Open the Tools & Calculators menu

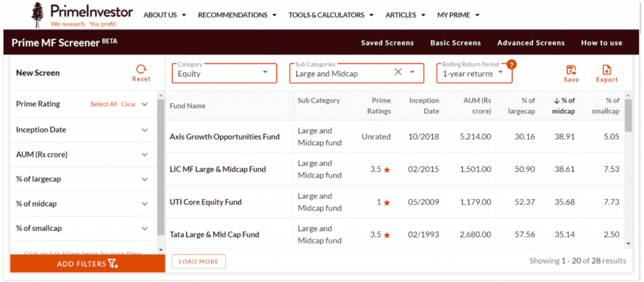pyautogui.click(x=331, y=15)
